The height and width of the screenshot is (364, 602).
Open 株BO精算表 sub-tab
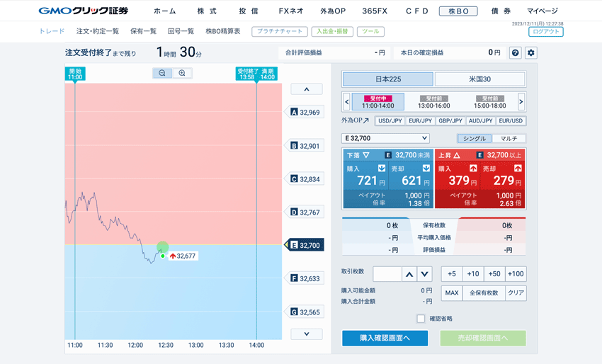[x=222, y=31]
